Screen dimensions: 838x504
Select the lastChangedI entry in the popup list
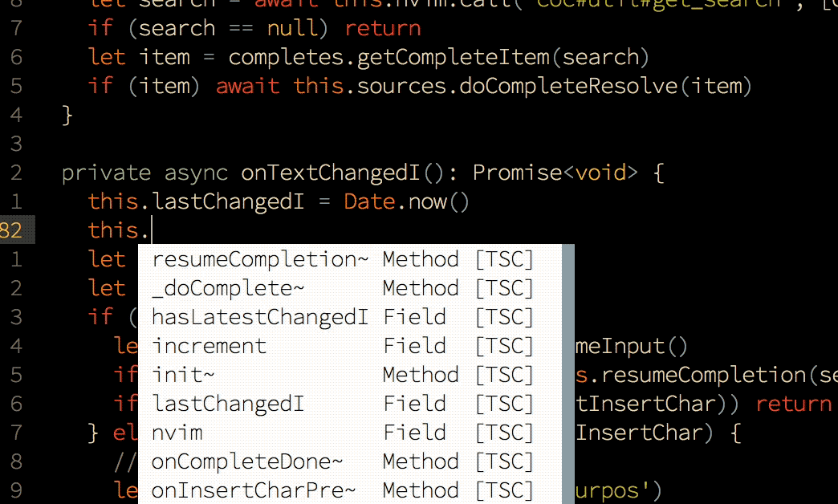pos(228,404)
